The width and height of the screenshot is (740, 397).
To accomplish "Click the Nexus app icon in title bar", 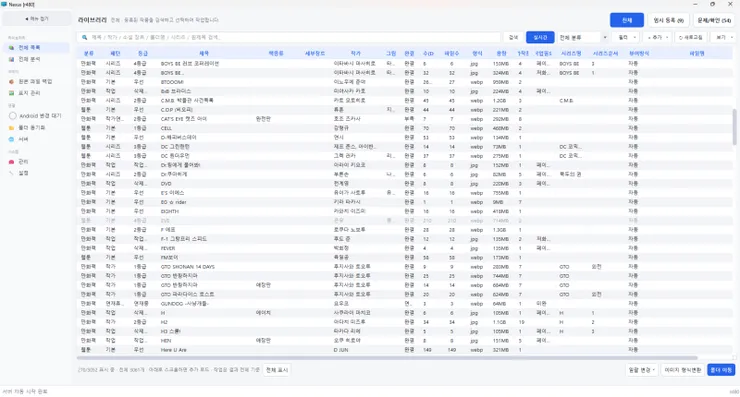I will click(4, 4).
